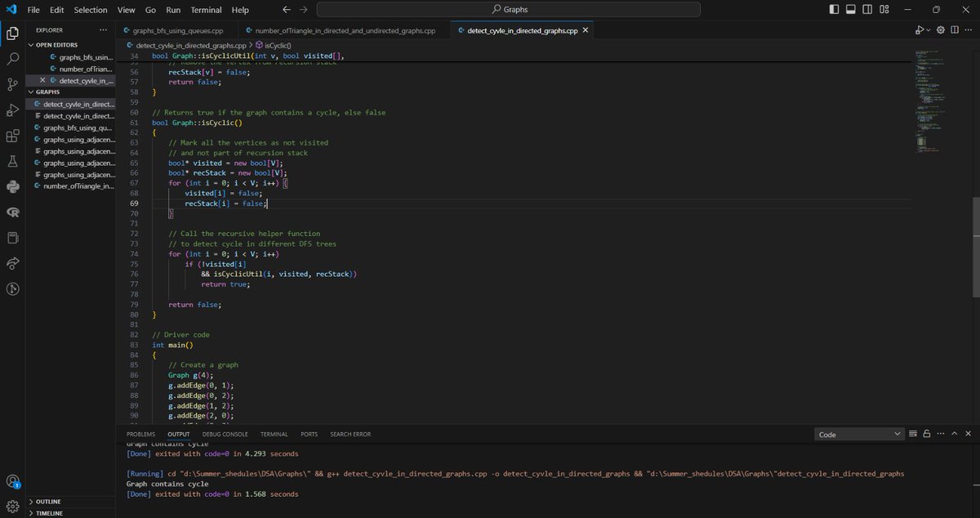The image size is (980, 518).
Task: Open the Extensions view
Action: (13, 136)
